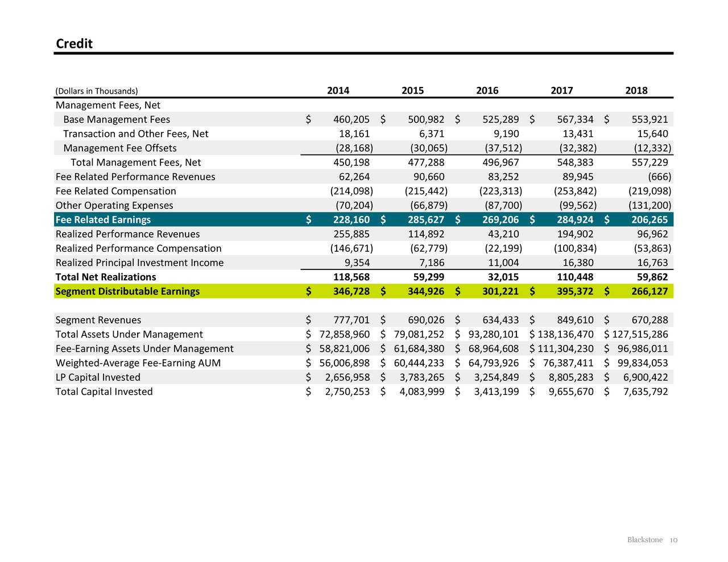Viewport: 728px width, 562px height.
Task: Click the Management Fee Offsets row
Action: point(119,148)
